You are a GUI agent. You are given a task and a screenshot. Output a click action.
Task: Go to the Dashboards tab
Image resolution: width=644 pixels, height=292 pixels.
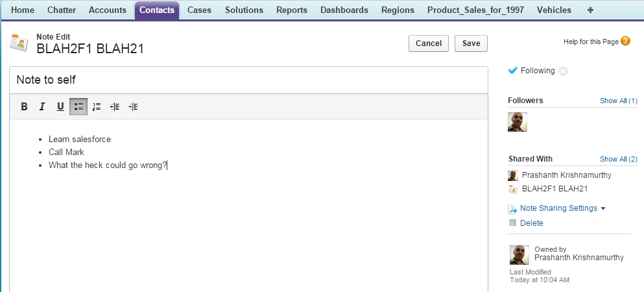coord(344,10)
